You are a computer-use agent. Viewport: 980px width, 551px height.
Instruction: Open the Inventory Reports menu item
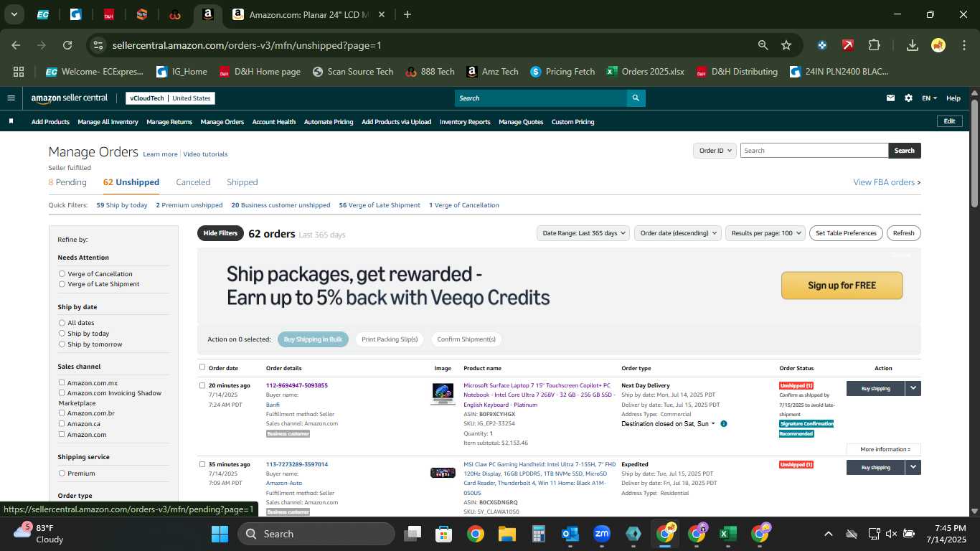tap(465, 122)
